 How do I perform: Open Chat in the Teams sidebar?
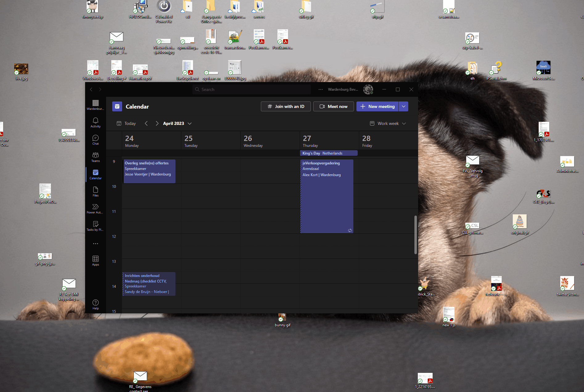(96, 140)
